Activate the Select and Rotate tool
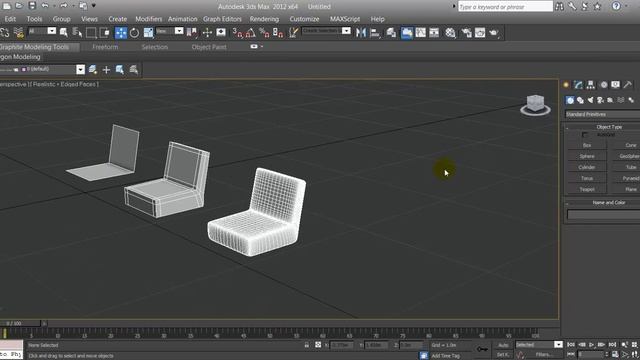The image size is (640, 360). point(134,33)
